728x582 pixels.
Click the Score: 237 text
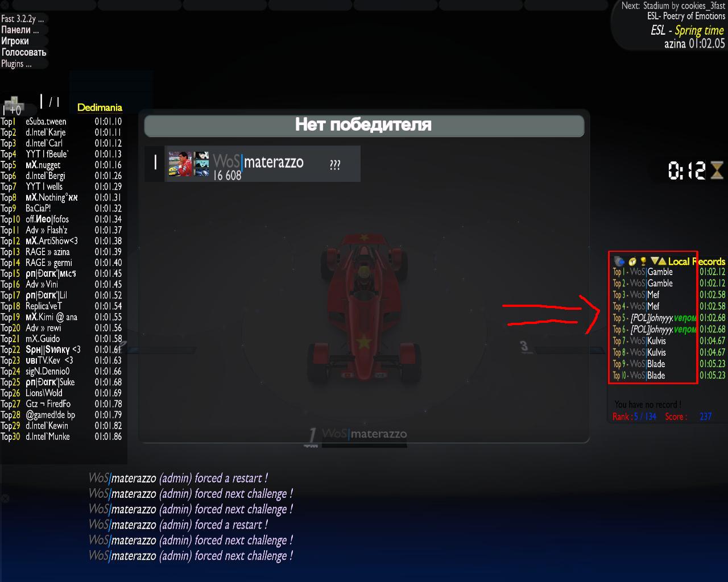(x=688, y=417)
